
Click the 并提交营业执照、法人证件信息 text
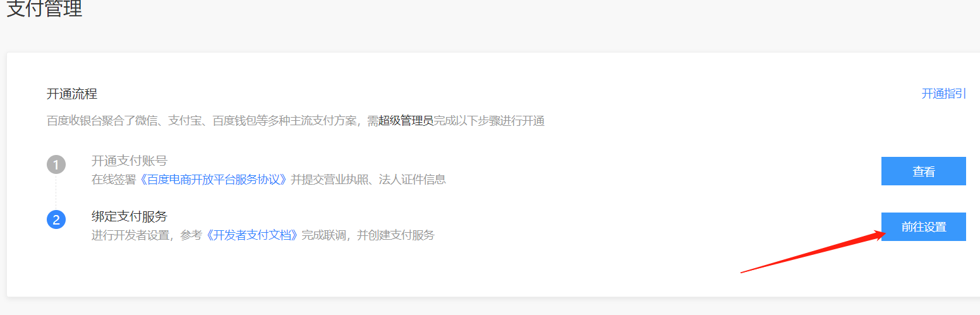[x=368, y=179]
